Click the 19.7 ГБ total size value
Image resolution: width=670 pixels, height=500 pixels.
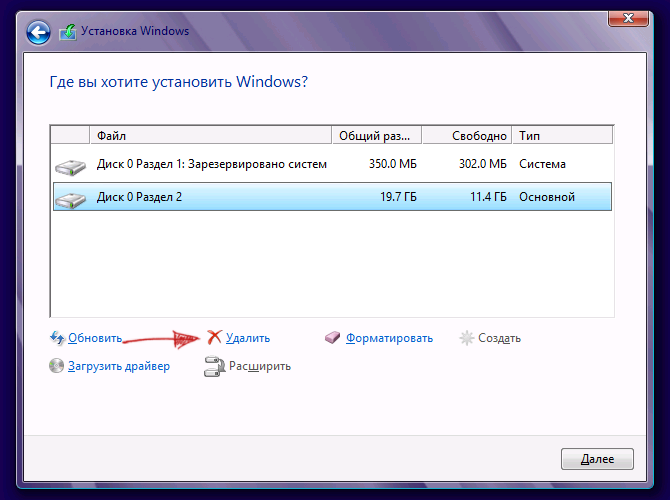[x=398, y=197]
